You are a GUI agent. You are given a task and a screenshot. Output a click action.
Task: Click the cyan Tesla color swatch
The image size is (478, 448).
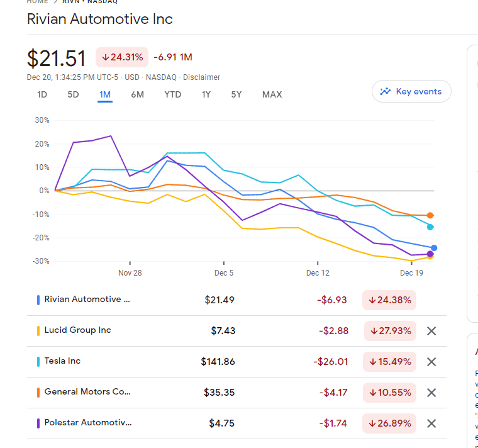[38, 362]
